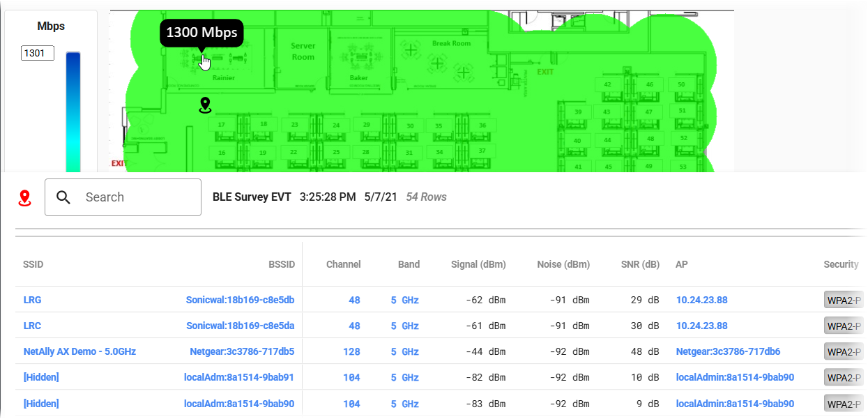Select the black survey point marker on map
Screen dimensions: 868x419
[205, 105]
